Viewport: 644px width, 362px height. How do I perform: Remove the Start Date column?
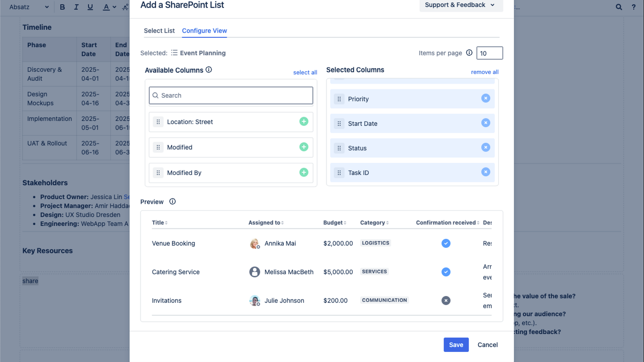486,123
